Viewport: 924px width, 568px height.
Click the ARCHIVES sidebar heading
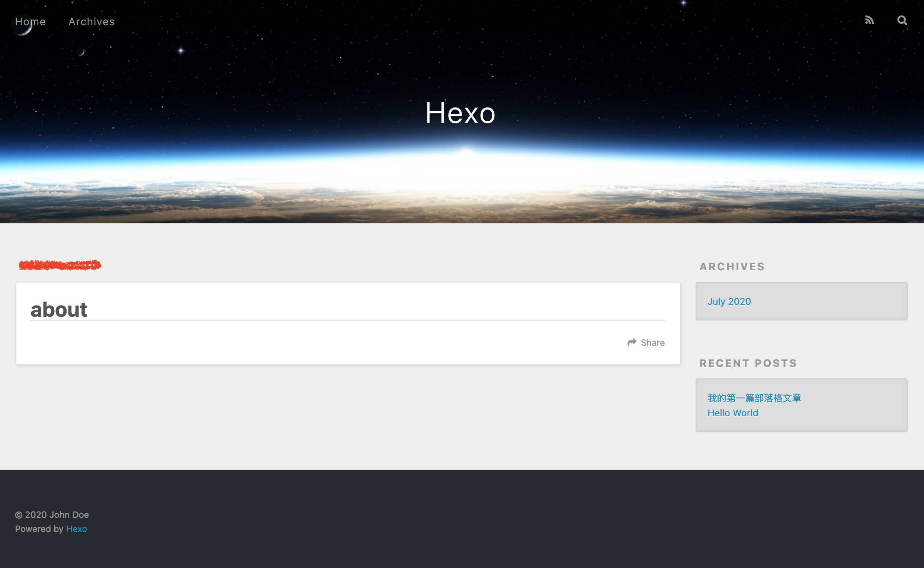coord(732,267)
